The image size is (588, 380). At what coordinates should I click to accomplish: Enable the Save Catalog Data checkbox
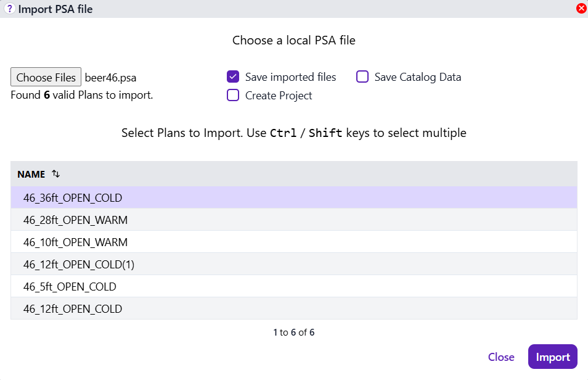tap(362, 77)
